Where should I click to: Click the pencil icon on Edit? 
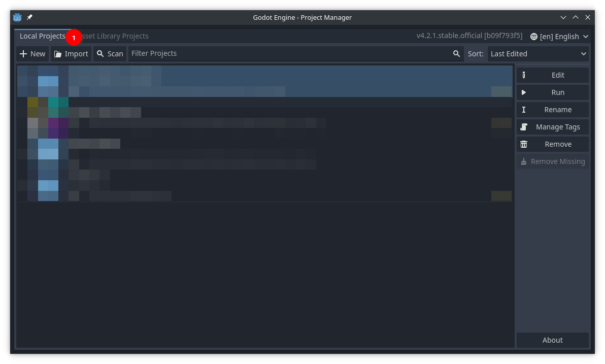pos(524,75)
